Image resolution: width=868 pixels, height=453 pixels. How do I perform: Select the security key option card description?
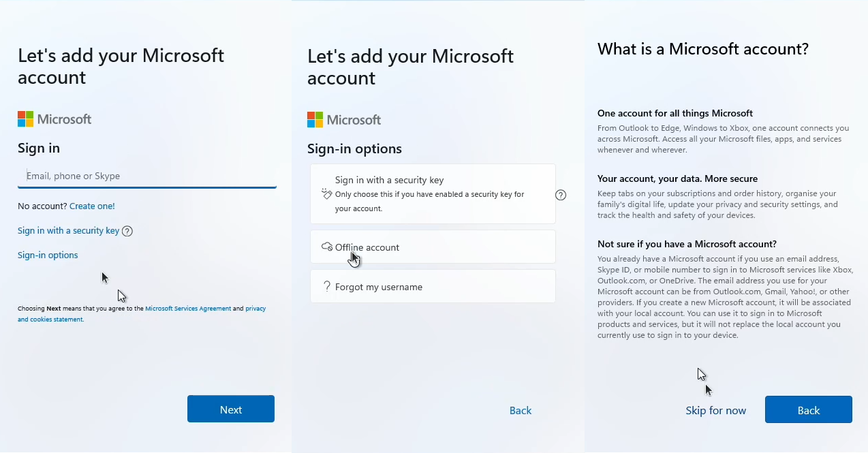pos(429,201)
